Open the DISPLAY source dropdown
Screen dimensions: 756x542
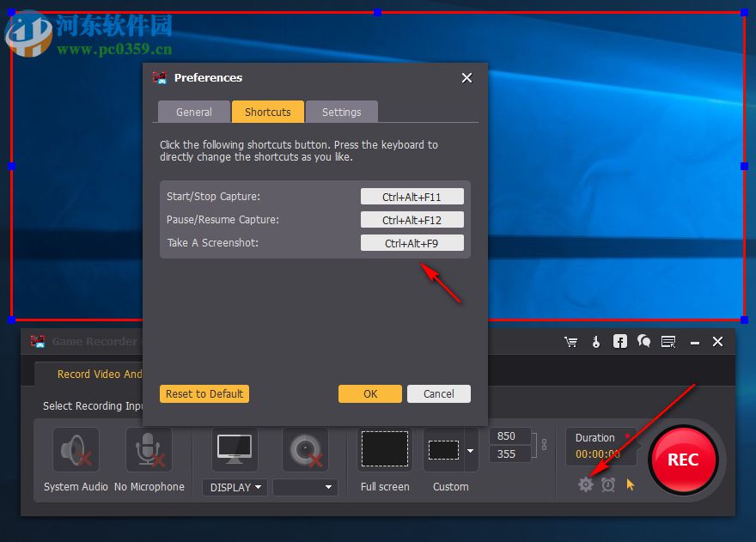pos(234,487)
